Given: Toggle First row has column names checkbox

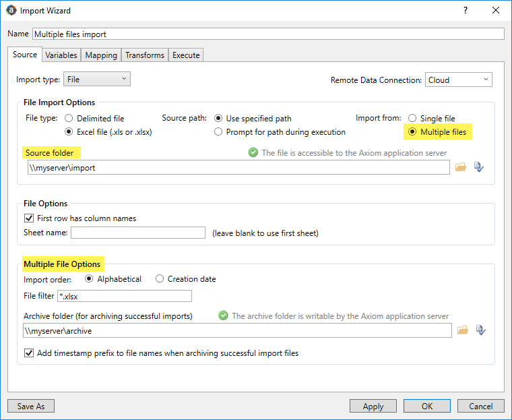Looking at the screenshot, I should 29,218.
